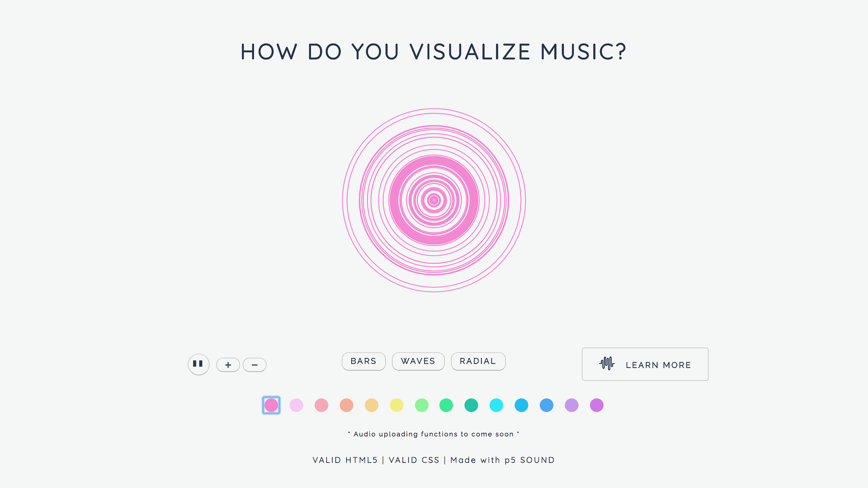Click the 'Audio uploading functions to come soon' note
The image size is (868, 488).
point(434,434)
